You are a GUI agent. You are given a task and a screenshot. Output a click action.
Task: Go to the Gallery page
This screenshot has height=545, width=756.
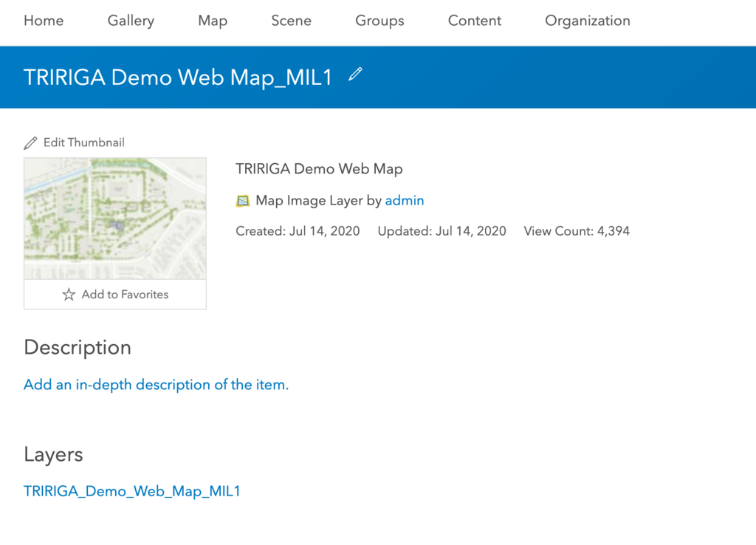tap(131, 21)
